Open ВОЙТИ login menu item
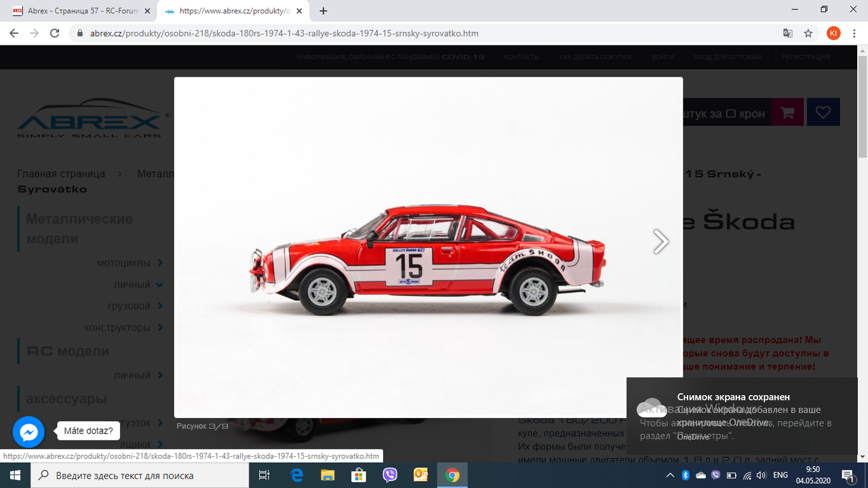 click(x=663, y=57)
